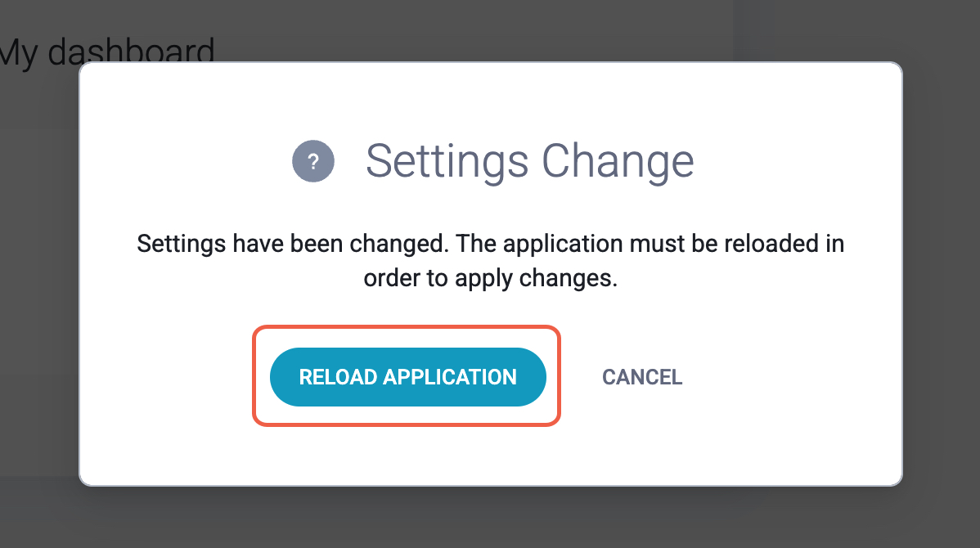Screen dimensions: 980x548
Task: Click the 'order to apply changes.' text line
Action: click(x=491, y=277)
